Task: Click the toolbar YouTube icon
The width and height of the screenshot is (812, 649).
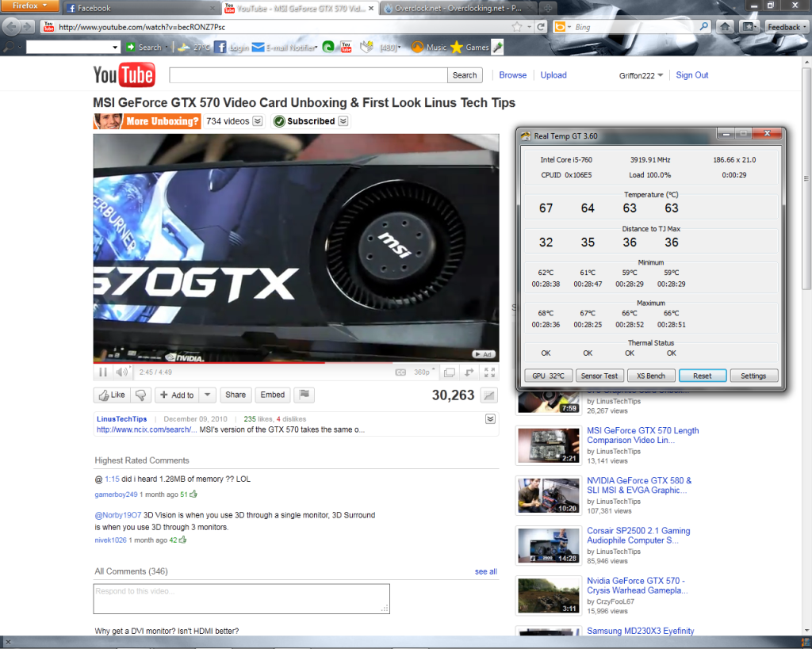Action: (x=346, y=47)
